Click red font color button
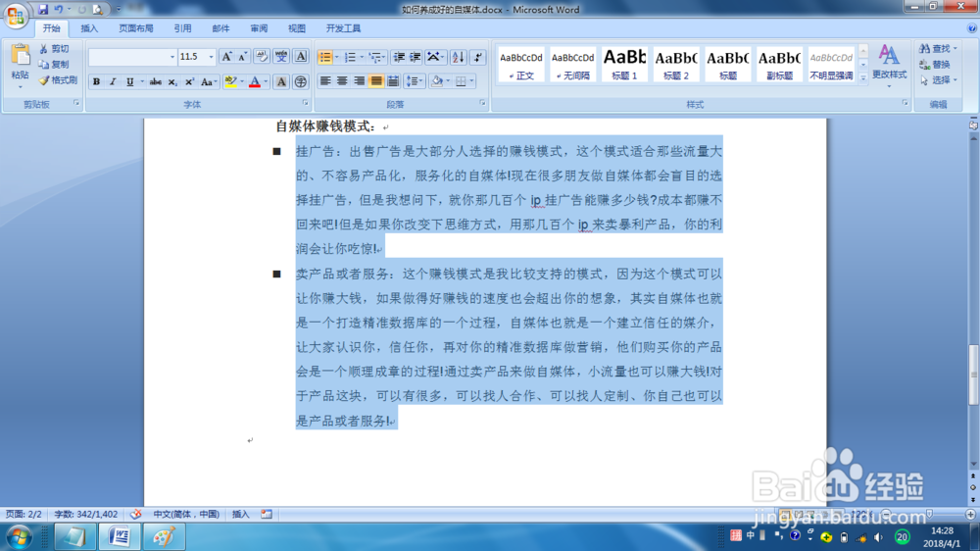 255,82
